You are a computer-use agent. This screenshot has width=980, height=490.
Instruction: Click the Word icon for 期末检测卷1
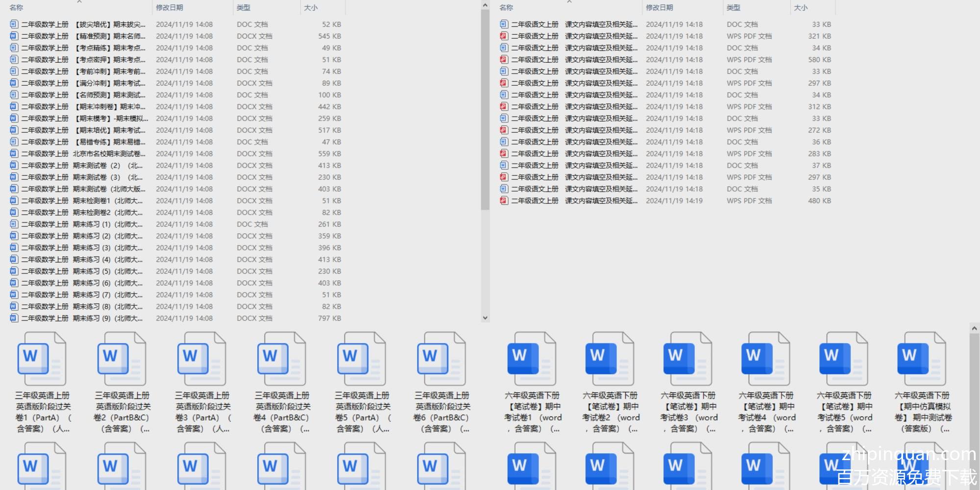(14, 200)
